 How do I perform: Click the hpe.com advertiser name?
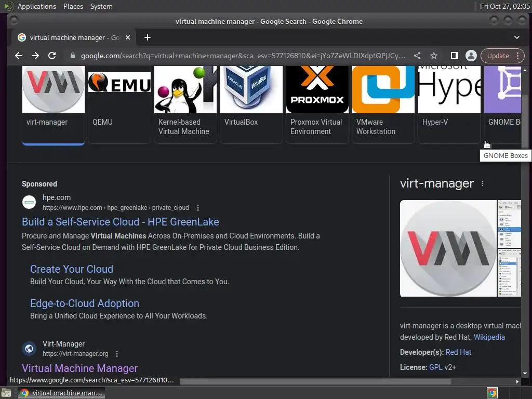[57, 197]
